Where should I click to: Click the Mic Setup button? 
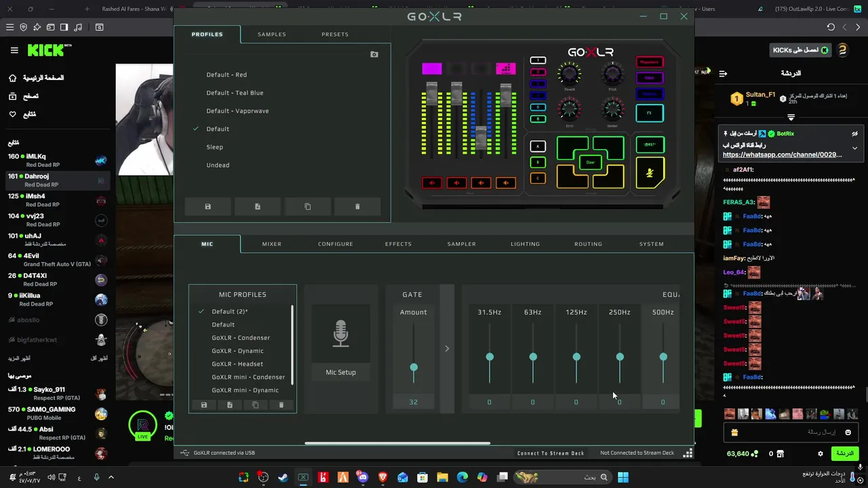pos(340,372)
